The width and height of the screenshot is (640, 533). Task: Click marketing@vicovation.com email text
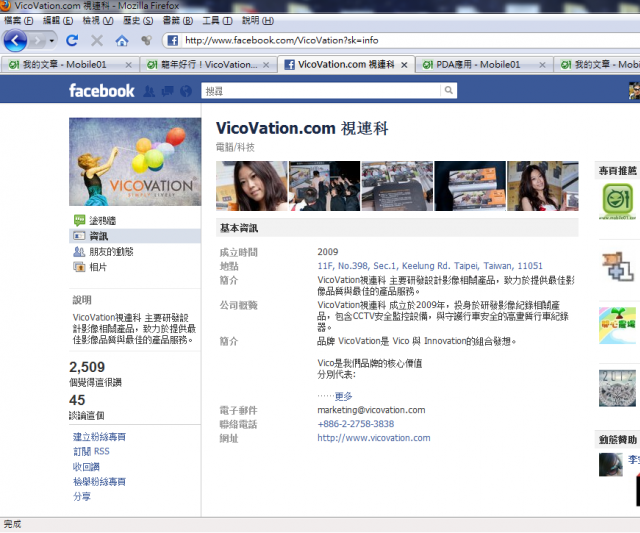(x=371, y=410)
